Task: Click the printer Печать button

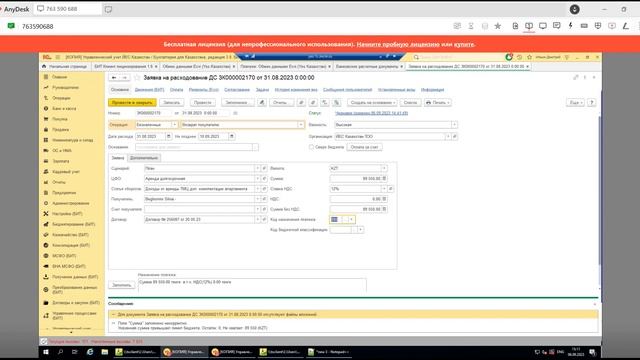Action: tap(437, 103)
